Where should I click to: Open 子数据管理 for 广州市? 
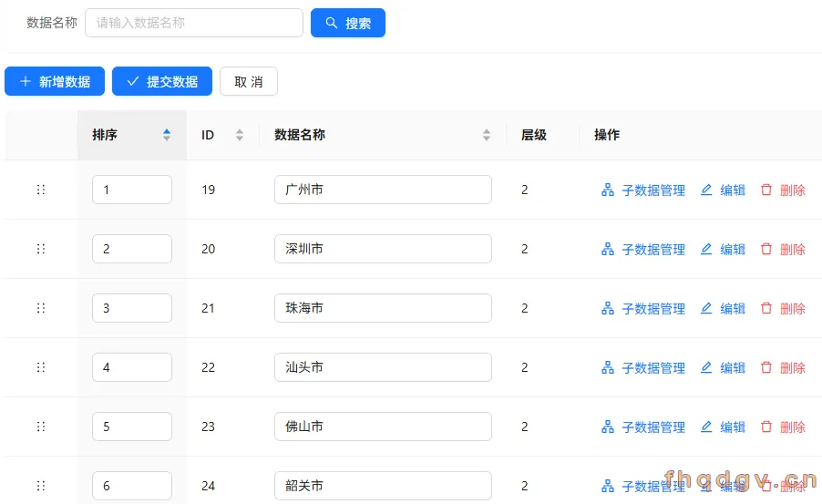pos(643,190)
